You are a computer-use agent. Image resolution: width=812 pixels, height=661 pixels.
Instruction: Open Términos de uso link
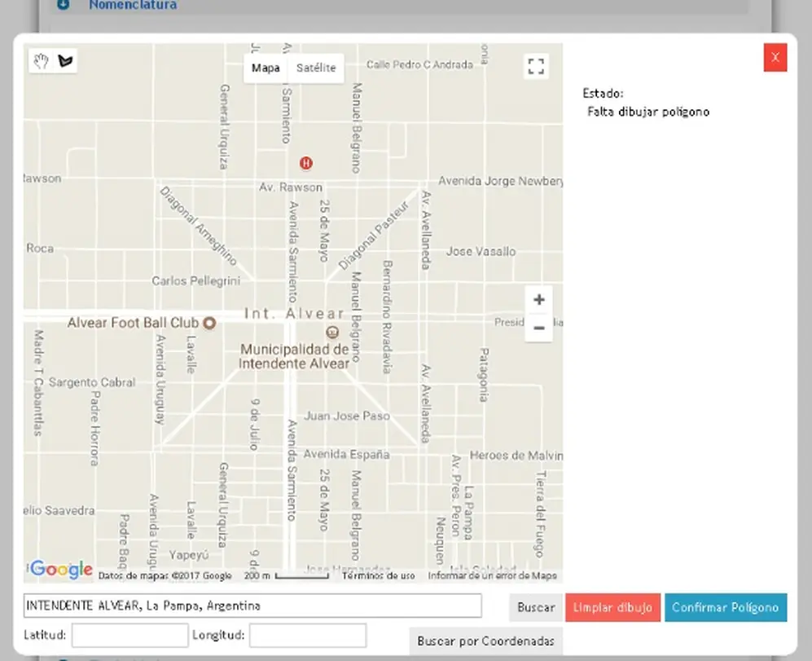[378, 575]
